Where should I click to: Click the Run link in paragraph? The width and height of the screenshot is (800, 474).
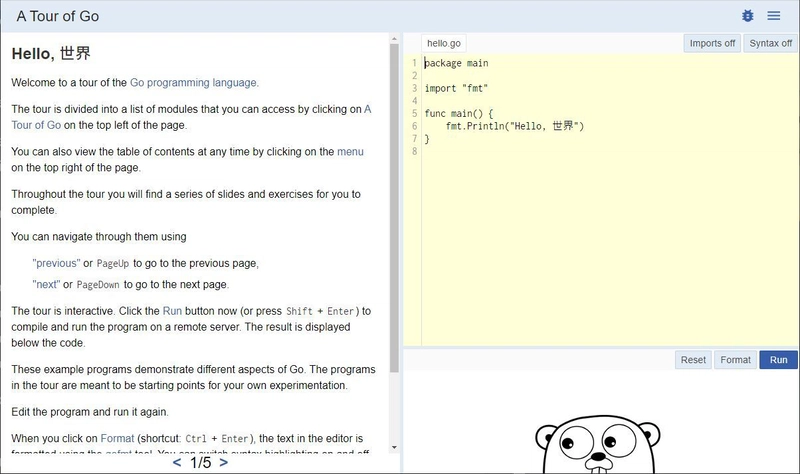pyautogui.click(x=172, y=311)
